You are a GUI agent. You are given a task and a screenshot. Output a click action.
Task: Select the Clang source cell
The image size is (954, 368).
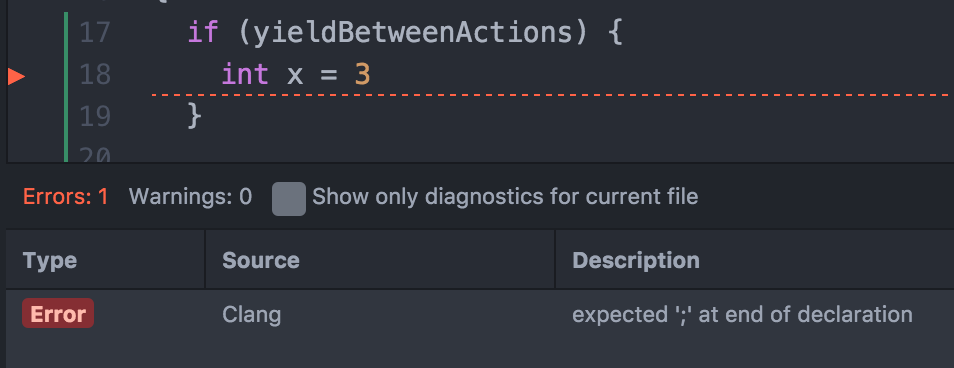251,315
